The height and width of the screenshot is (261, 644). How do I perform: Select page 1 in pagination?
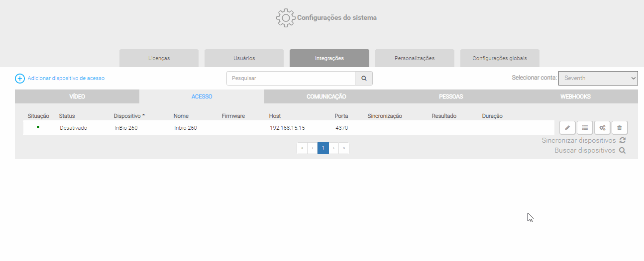(x=323, y=148)
